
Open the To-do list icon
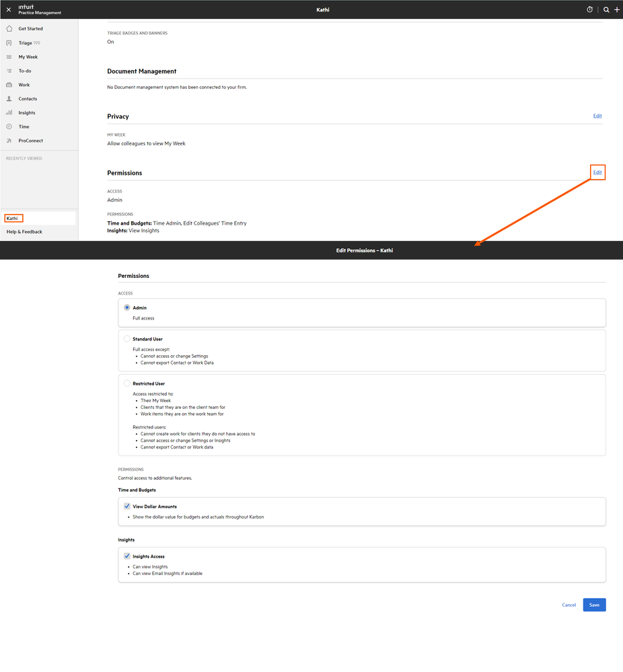pos(9,71)
